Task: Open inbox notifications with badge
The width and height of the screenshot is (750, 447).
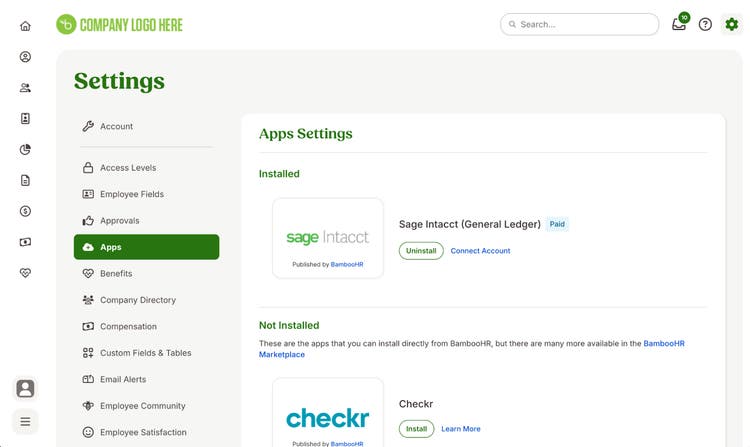Action: 680,23
